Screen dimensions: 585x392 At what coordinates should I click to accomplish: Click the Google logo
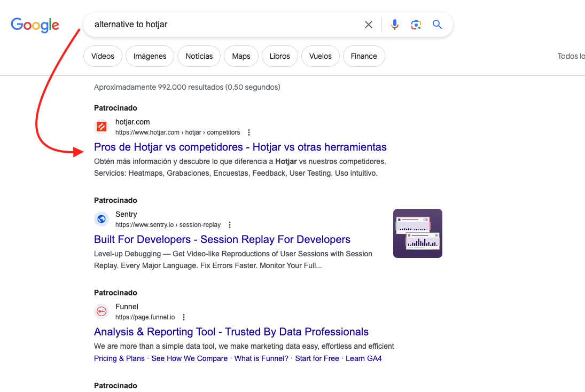(35, 25)
